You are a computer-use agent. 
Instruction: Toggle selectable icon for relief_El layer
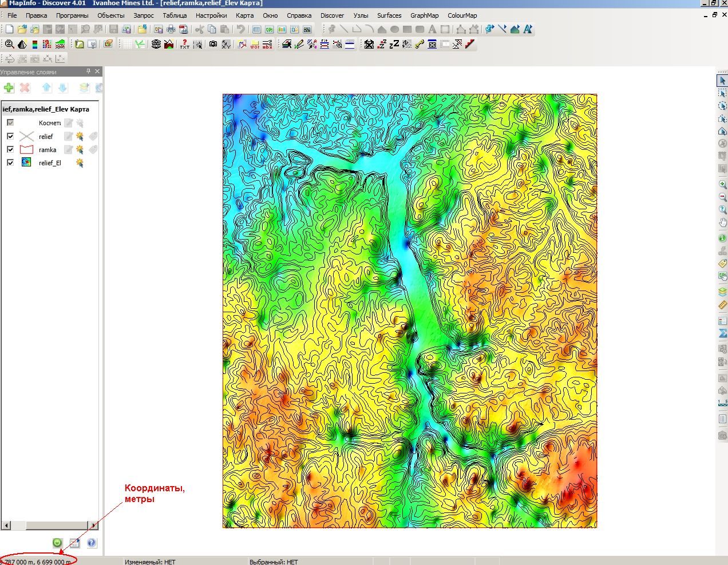click(80, 162)
